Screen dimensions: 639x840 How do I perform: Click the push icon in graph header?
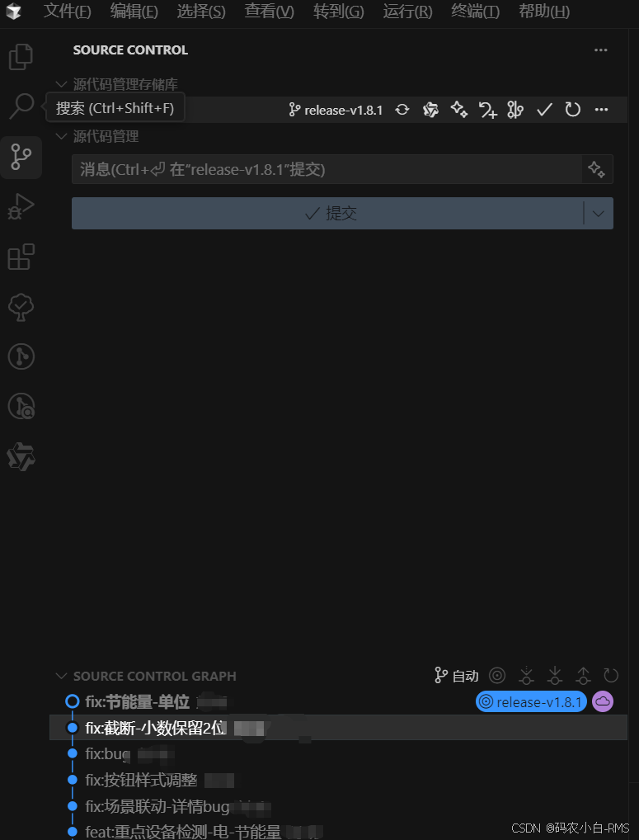point(583,676)
